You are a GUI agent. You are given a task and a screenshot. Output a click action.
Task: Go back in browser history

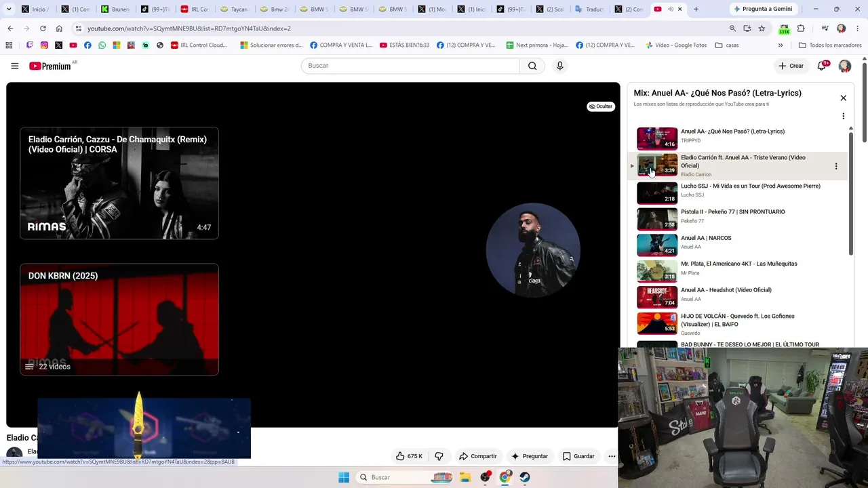click(10, 28)
